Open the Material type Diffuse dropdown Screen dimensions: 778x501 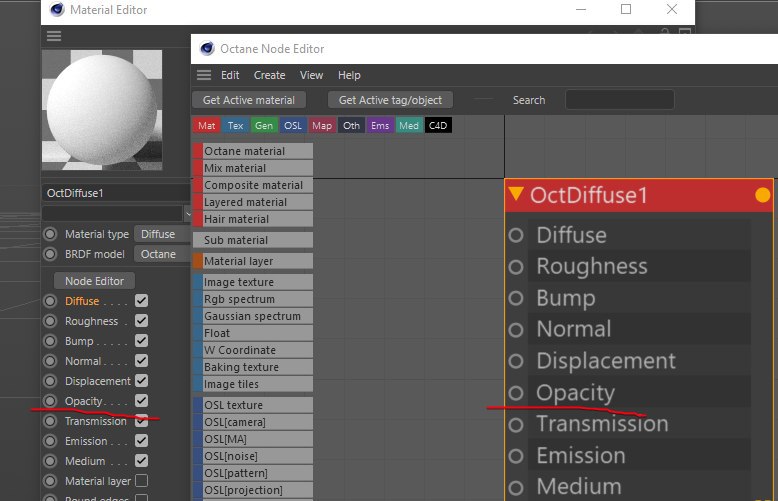point(162,234)
